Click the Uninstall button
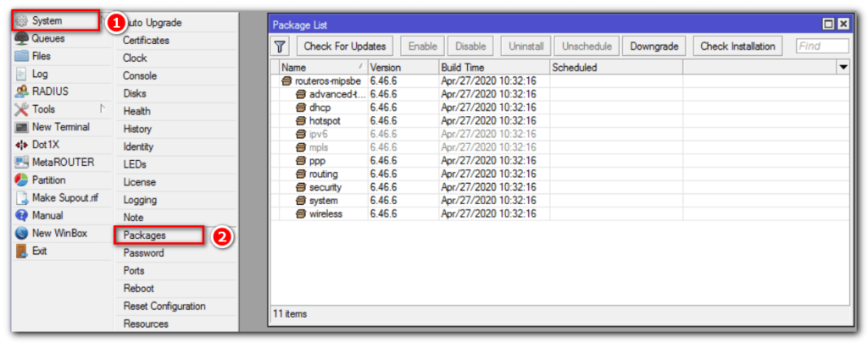 [x=526, y=47]
